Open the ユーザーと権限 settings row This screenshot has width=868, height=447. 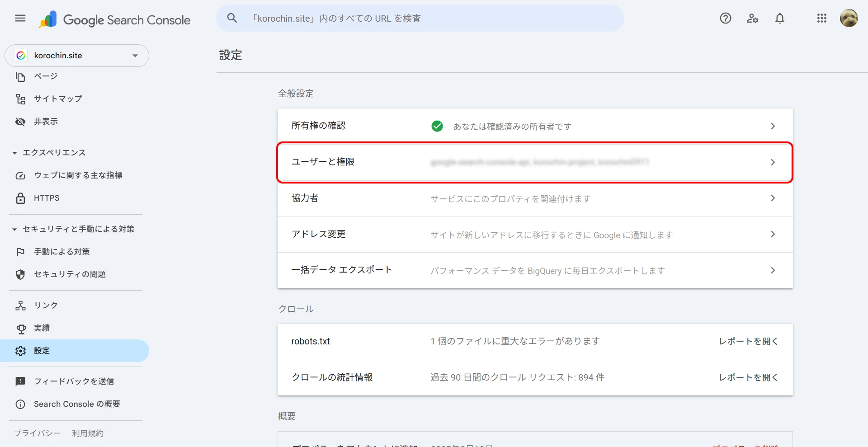tap(534, 162)
